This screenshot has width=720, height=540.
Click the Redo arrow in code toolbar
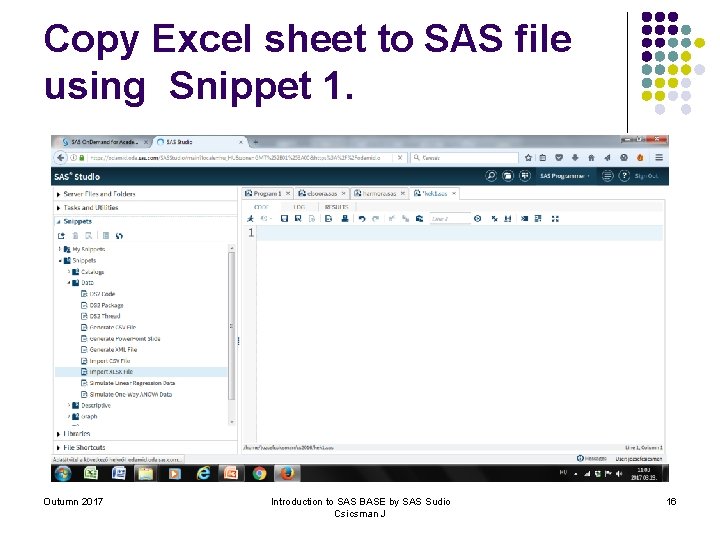(376, 219)
